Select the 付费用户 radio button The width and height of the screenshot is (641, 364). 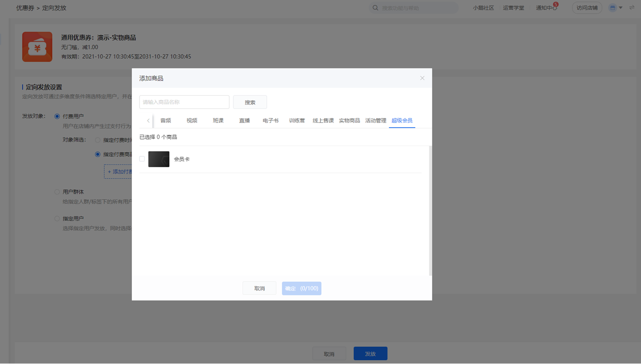pyautogui.click(x=57, y=116)
